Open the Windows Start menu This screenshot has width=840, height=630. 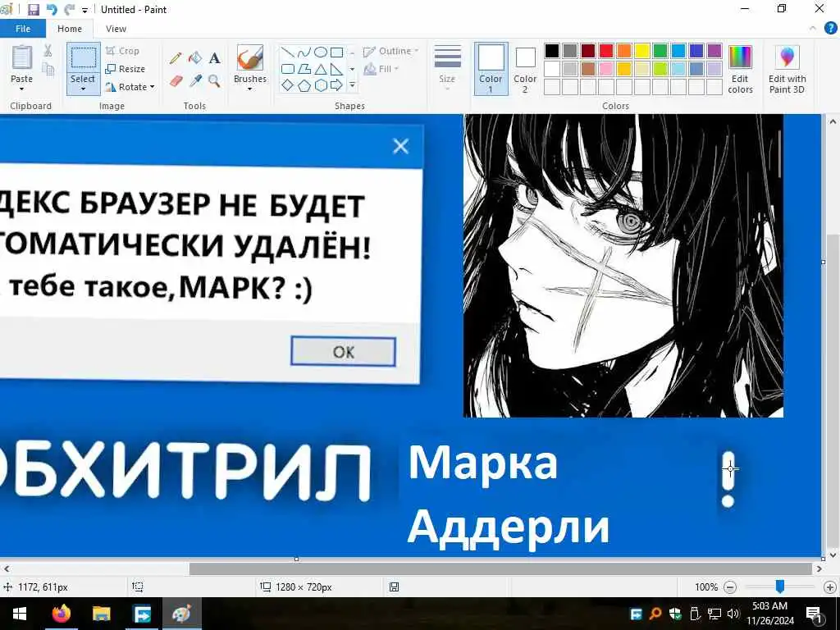coord(20,614)
